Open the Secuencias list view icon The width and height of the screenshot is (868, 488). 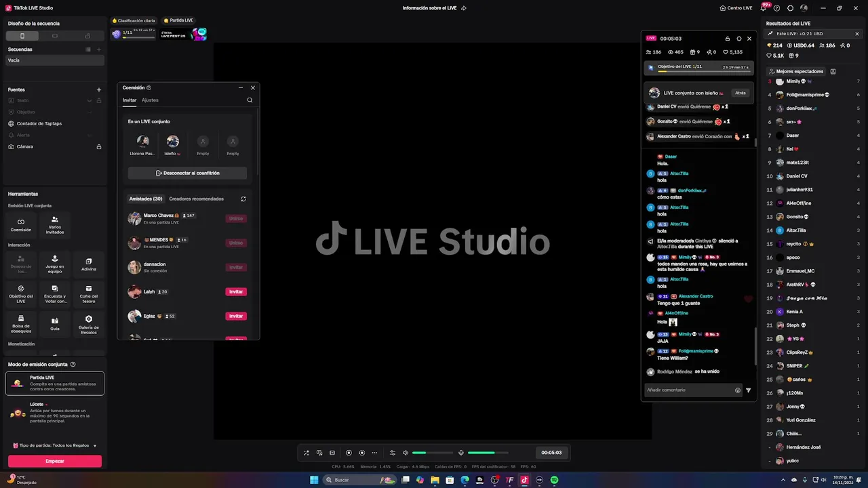pos(88,49)
